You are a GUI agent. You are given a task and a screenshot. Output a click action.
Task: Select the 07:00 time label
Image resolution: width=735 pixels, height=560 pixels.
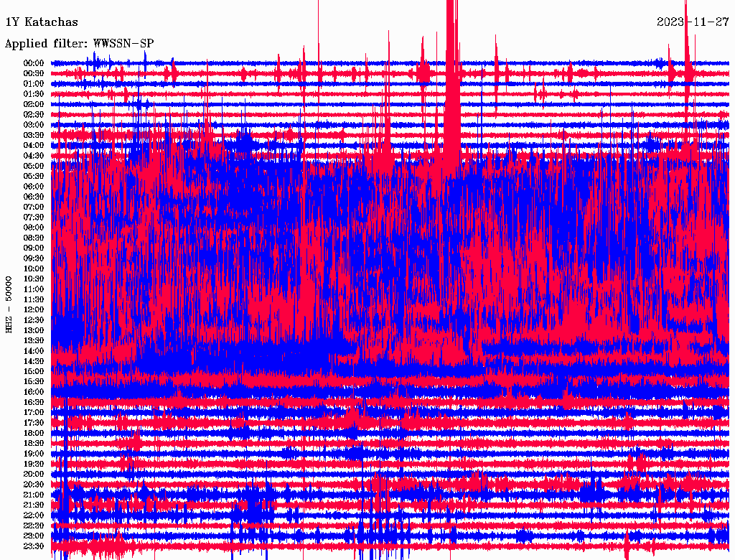[x=34, y=207]
